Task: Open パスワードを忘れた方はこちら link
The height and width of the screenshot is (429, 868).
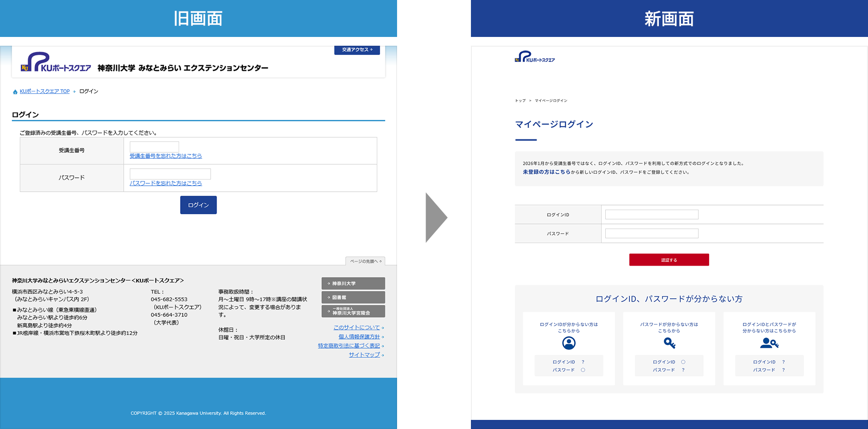Action: click(x=166, y=183)
